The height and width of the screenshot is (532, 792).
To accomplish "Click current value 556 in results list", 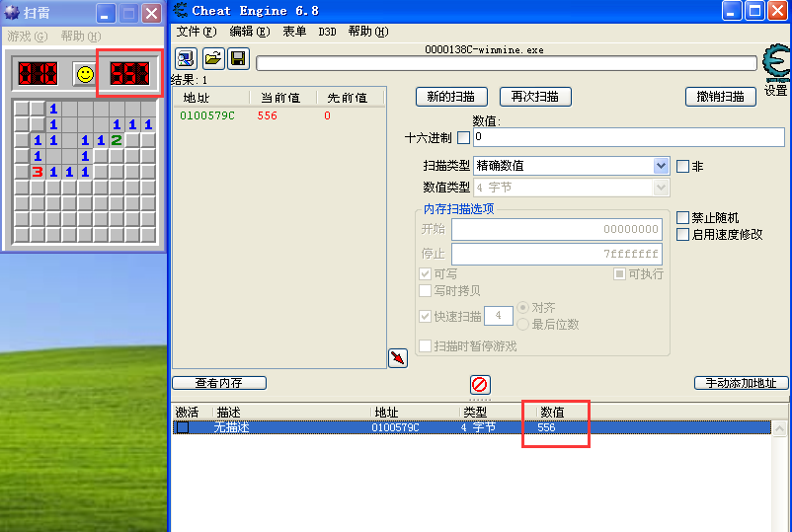I will tap(268, 115).
